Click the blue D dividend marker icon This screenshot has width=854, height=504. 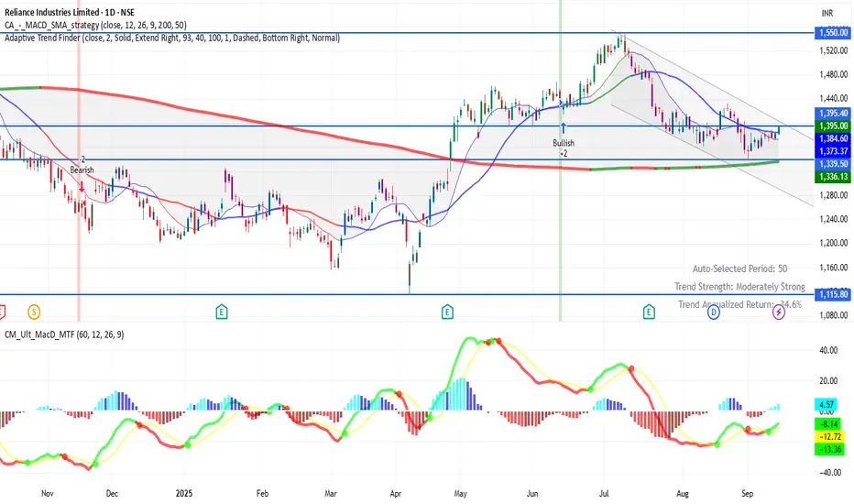point(714,312)
